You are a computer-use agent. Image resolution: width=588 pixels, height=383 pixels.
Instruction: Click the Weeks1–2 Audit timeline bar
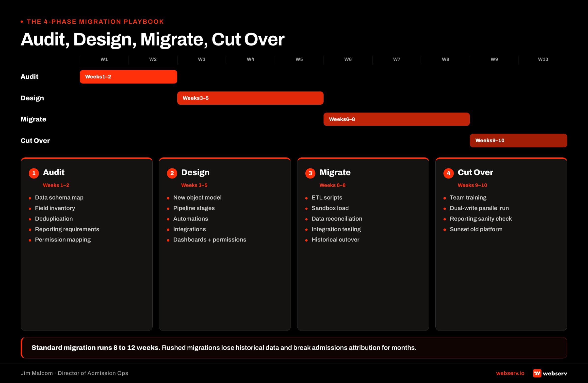(x=129, y=77)
